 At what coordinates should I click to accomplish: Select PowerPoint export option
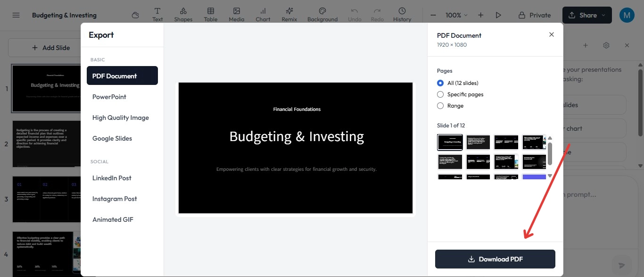pyautogui.click(x=122, y=97)
